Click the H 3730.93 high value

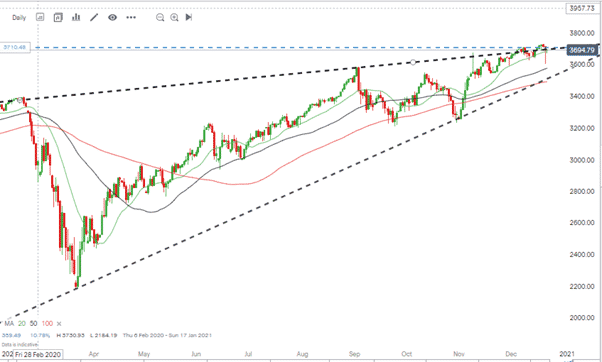[x=71, y=336]
